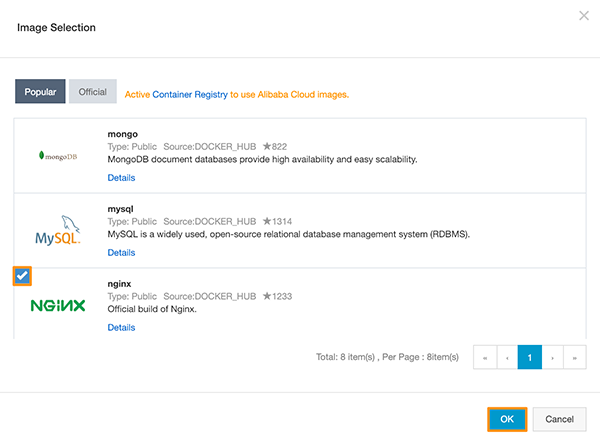View Details for nginx image
The image size is (600, 445).
pyautogui.click(x=121, y=327)
